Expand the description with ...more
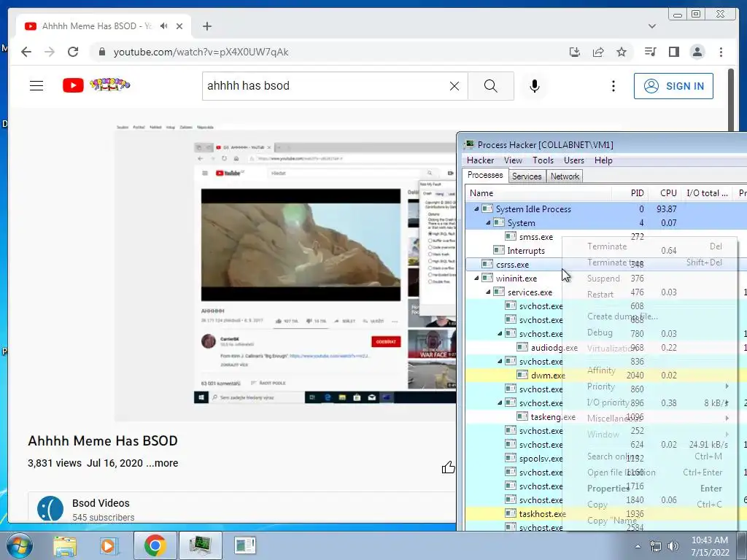The image size is (747, 560). click(162, 463)
